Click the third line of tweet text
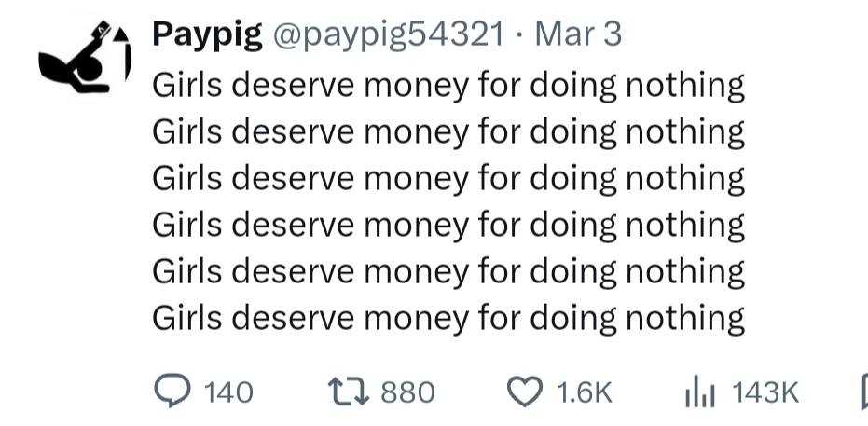 tap(448, 178)
